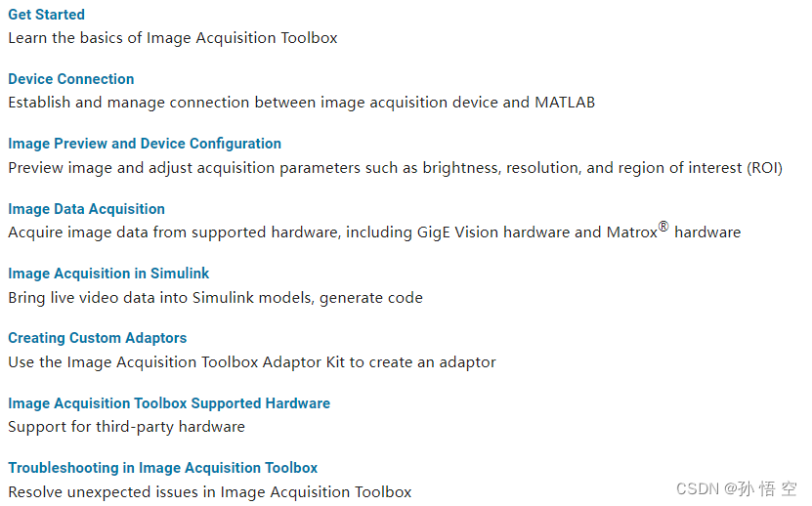This screenshot has height=506, width=812.
Task: Open Troubleshooting in Image Acquisition Toolbox
Action: 162,468
